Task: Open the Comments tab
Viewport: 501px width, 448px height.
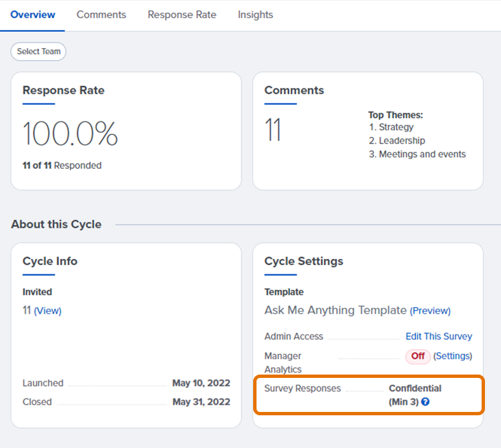Action: tap(101, 15)
